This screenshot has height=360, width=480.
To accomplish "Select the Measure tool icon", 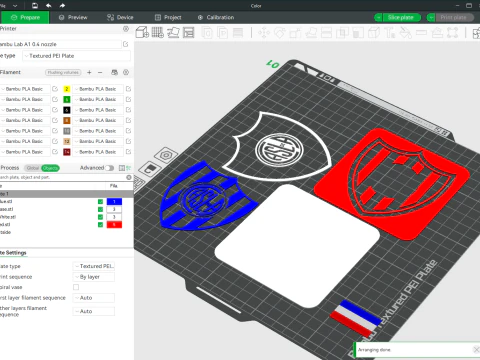I will click(421, 33).
